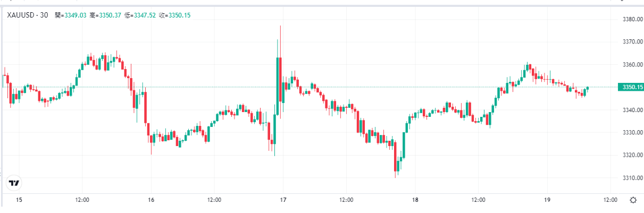The image size is (644, 213).
Task: Click the 3340.00 price axis label
Action: click(630, 110)
